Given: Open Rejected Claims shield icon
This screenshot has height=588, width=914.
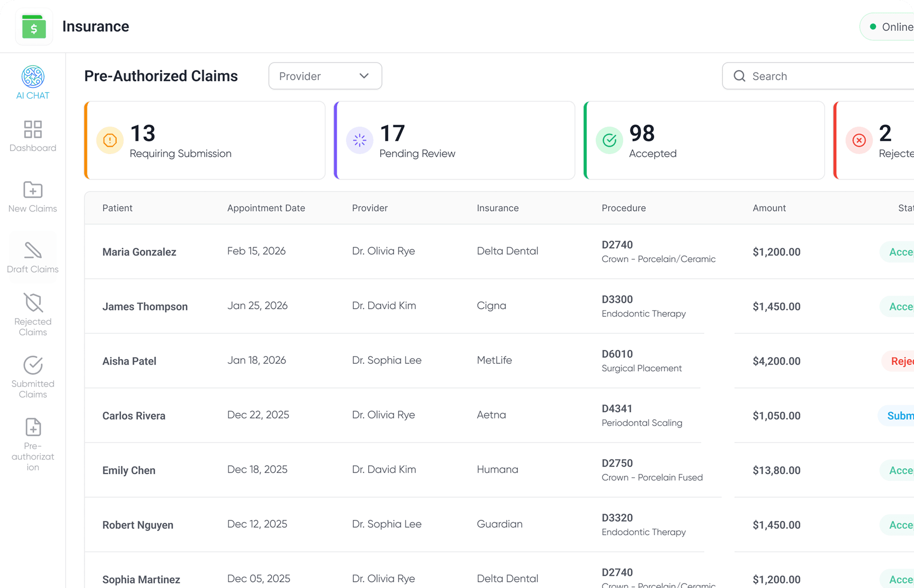Looking at the screenshot, I should [x=33, y=303].
